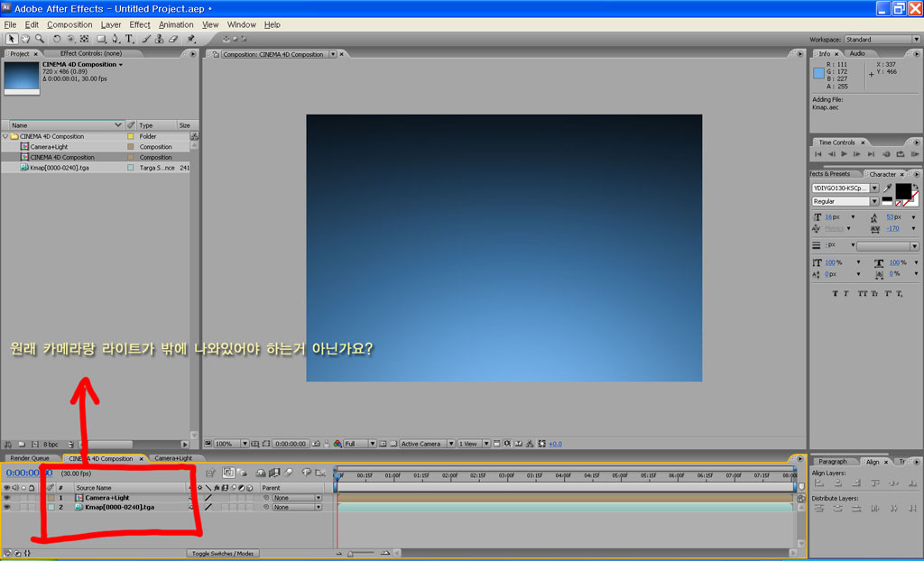
Task: Take snapshot with camera icon in viewer
Action: click(x=317, y=444)
